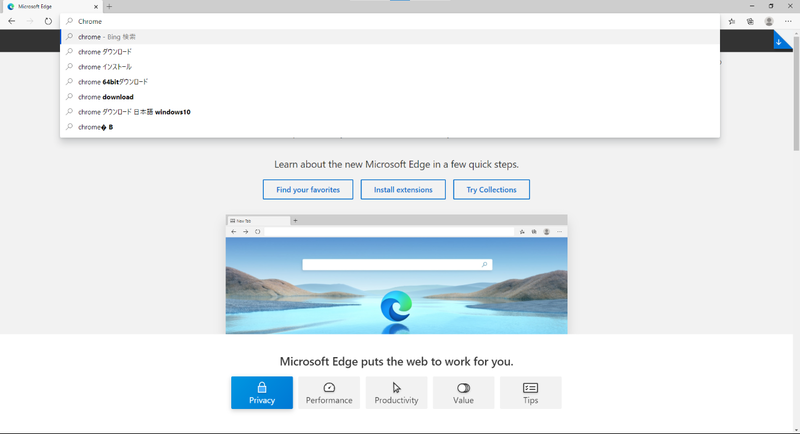
Task: Click the Edge new tab preview image
Action: pyautogui.click(x=396, y=274)
